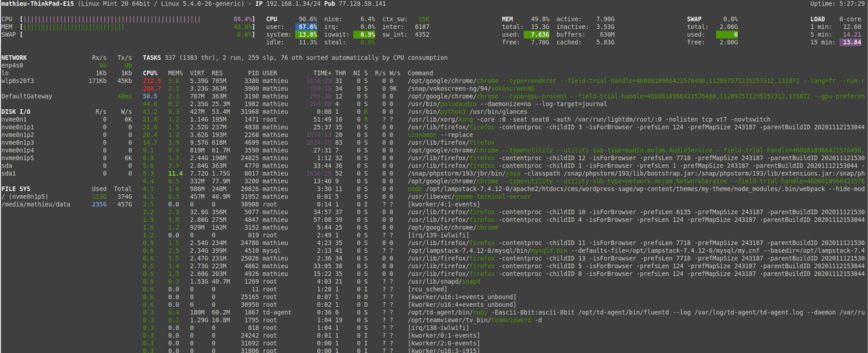
Task: Click the enp4s0 network interface row
Action: [67, 65]
